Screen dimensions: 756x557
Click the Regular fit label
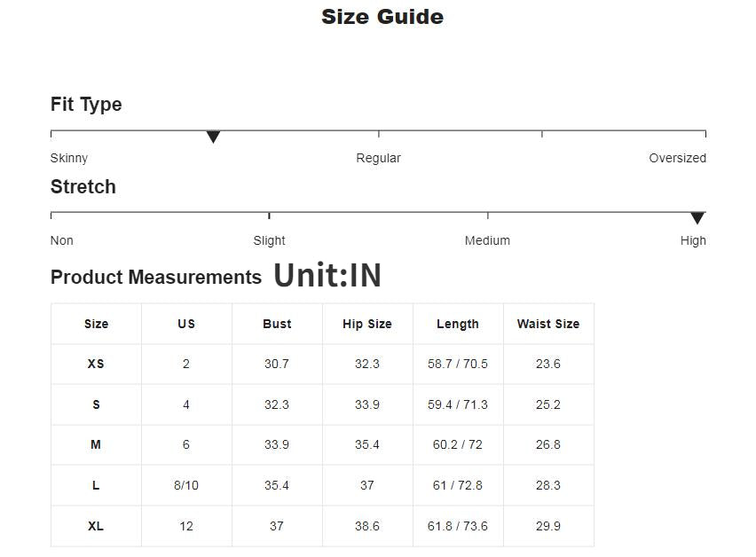pos(378,158)
